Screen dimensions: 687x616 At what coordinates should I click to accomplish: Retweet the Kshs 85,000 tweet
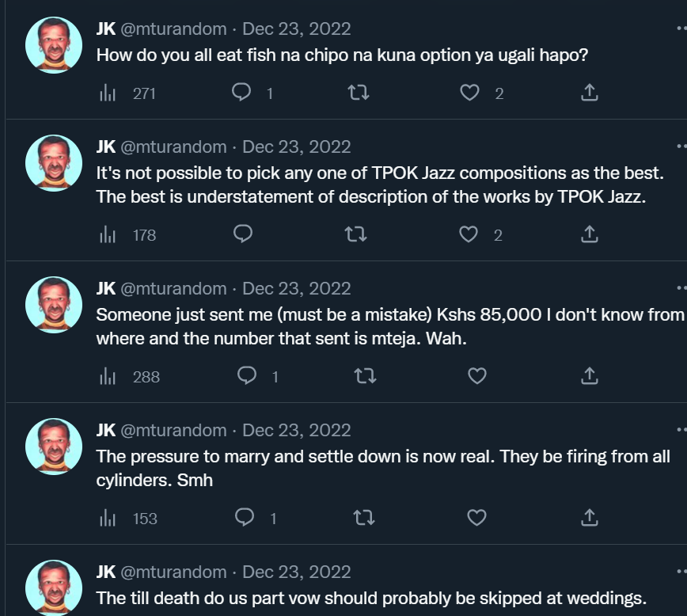pos(364,376)
